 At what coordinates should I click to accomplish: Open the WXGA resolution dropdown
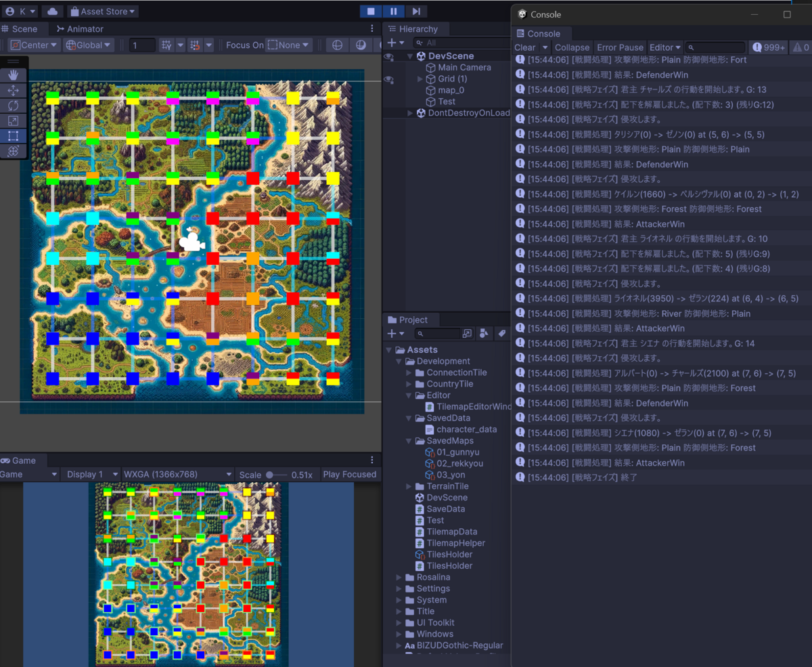pos(177,474)
